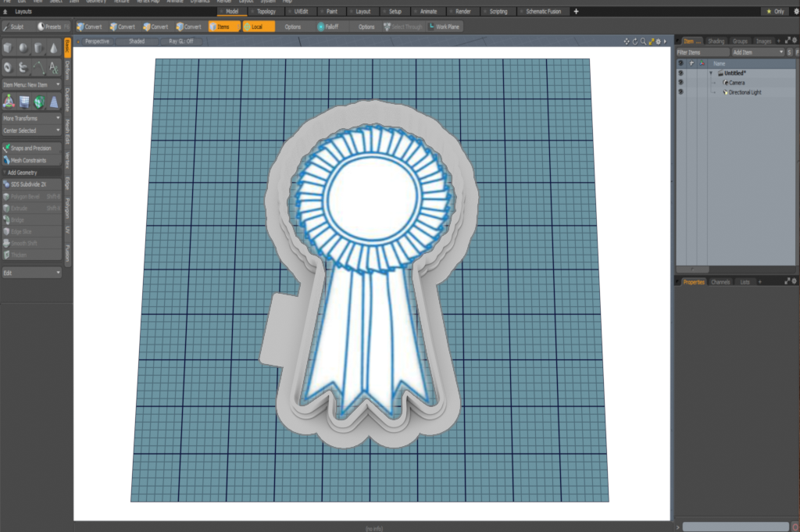The image size is (800, 532).
Task: Open the Add Item dropdown
Action: (x=758, y=52)
